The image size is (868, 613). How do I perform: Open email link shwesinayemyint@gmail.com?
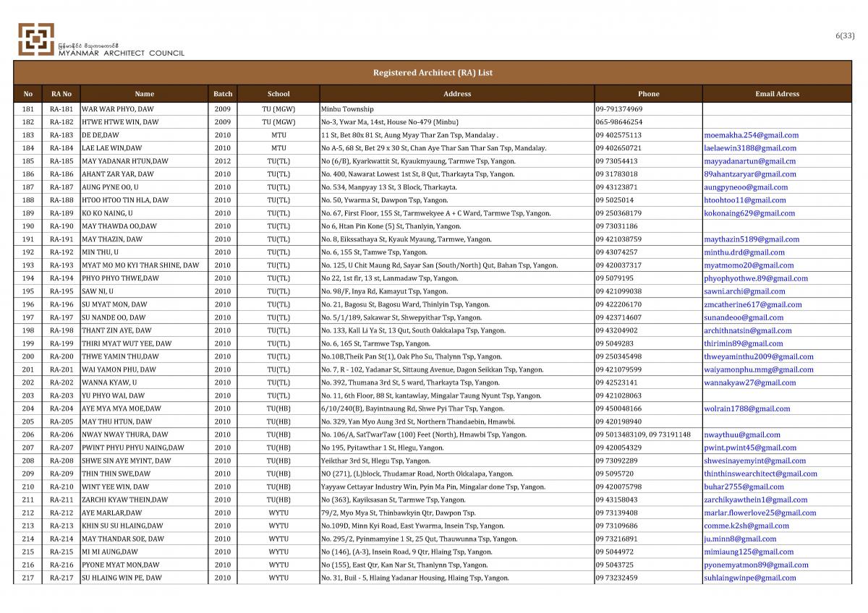(x=754, y=460)
